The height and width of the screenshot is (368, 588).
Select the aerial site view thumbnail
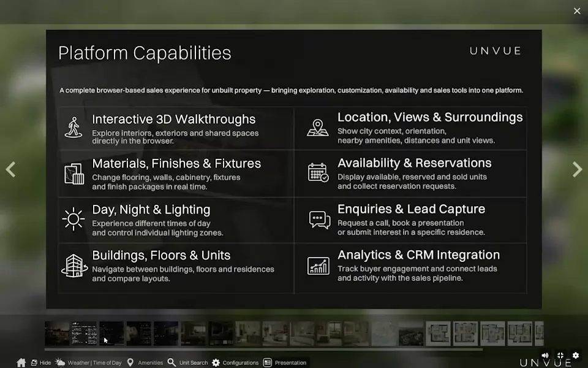411,334
